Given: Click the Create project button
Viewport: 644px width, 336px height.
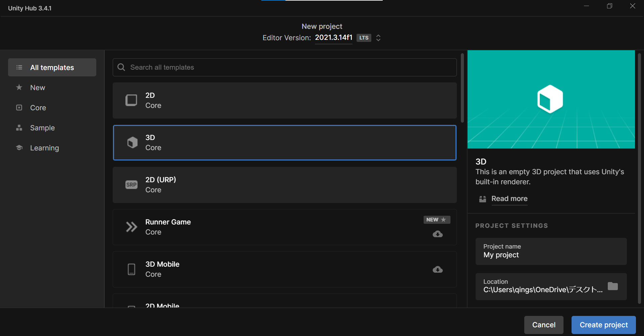Looking at the screenshot, I should pyautogui.click(x=603, y=325).
